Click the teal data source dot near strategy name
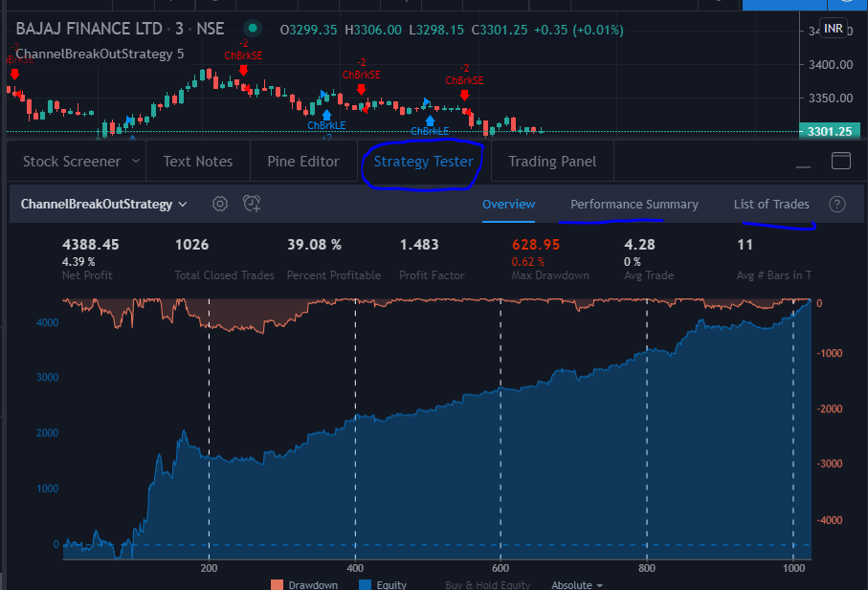This screenshot has width=868, height=590. (252, 29)
